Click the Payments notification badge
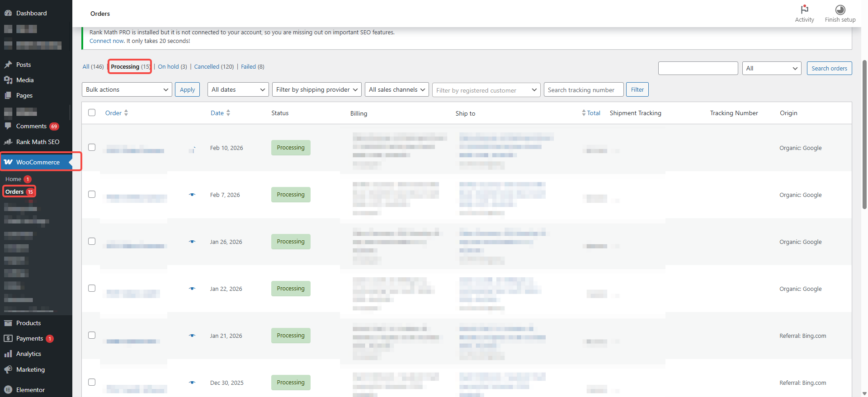Viewport: 868px width, 397px height. tap(50, 339)
